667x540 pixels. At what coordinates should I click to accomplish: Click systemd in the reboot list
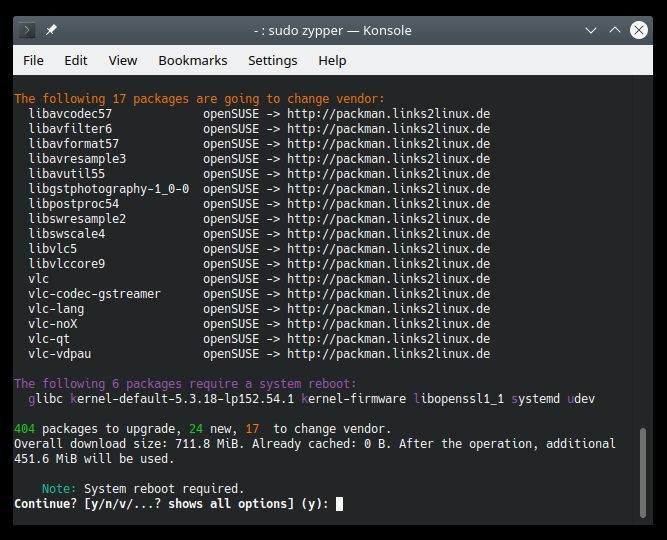tap(536, 399)
